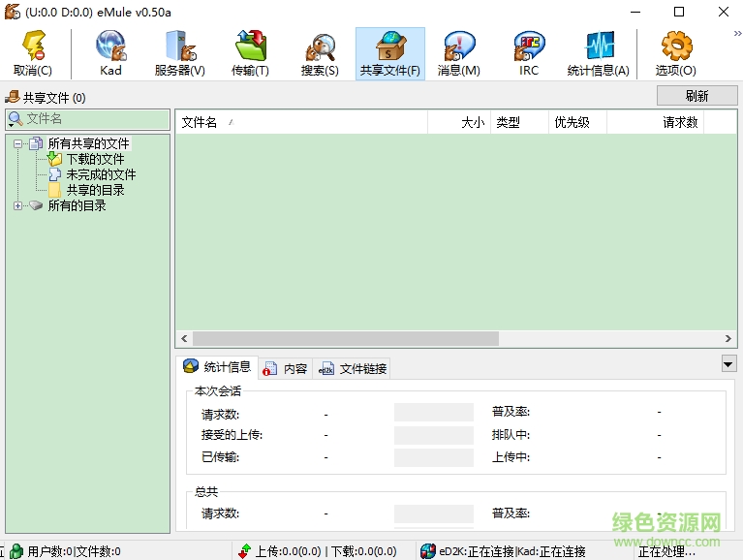Click the 上传:0.0(0.0) | 下载:0.0(0.0) status text
Image resolution: width=743 pixels, height=560 pixels.
326,551
